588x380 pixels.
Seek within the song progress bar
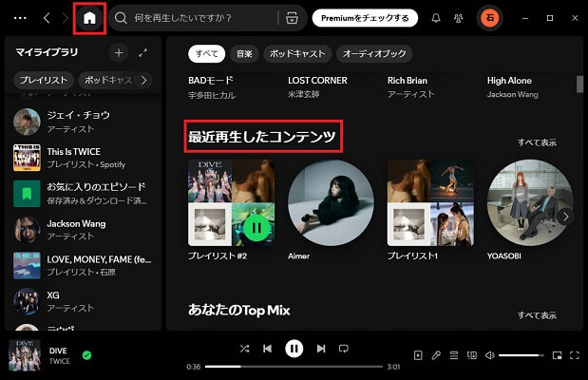(294, 367)
